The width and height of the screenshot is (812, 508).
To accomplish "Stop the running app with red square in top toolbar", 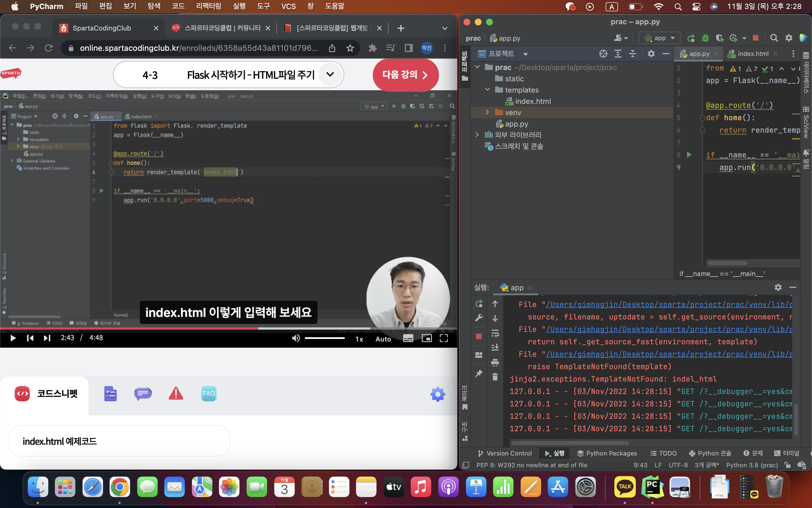I will tap(756, 38).
